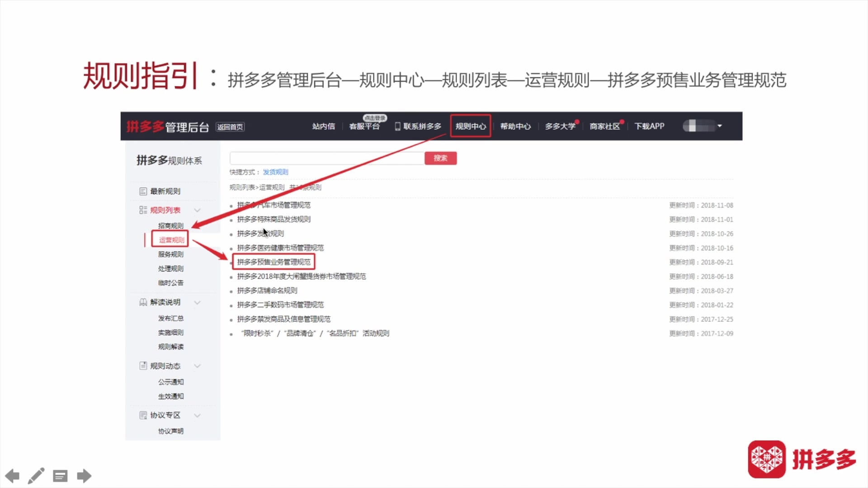The width and height of the screenshot is (868, 488).
Task: Click the 客服平台 icon
Action: coord(363,126)
